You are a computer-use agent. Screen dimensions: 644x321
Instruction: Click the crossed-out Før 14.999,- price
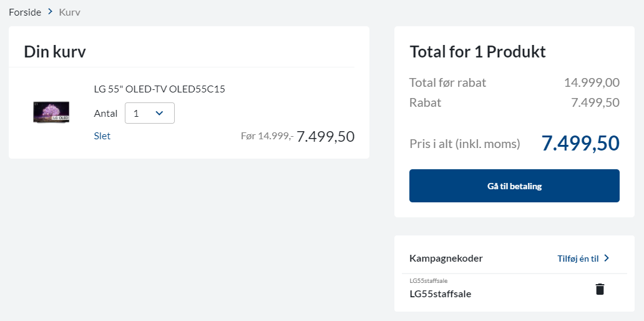[x=266, y=136]
